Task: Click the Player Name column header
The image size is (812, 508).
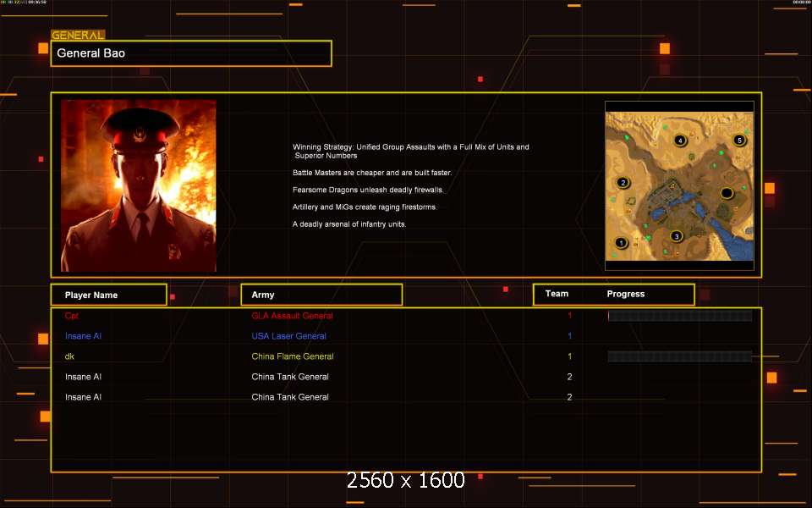Action: coord(107,295)
